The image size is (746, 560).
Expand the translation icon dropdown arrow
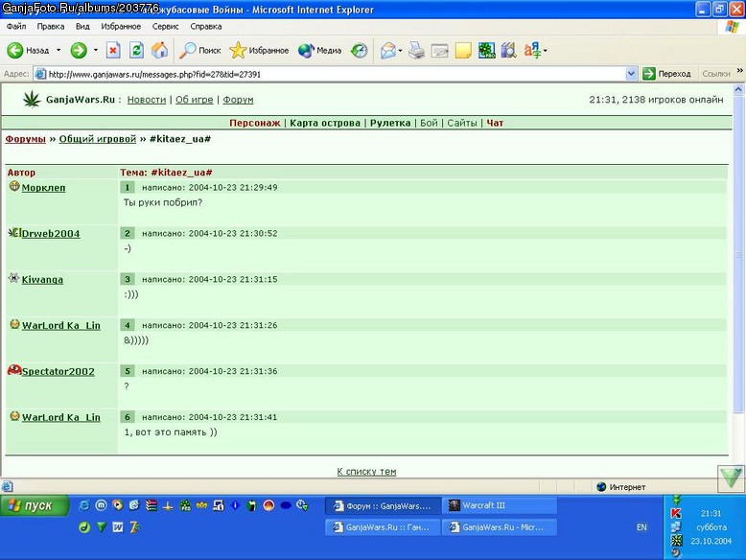pos(546,51)
